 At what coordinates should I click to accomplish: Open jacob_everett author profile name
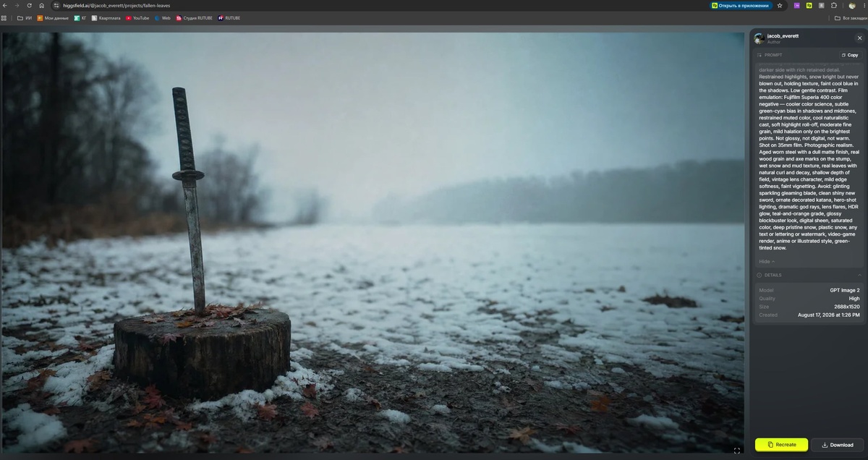(x=783, y=35)
